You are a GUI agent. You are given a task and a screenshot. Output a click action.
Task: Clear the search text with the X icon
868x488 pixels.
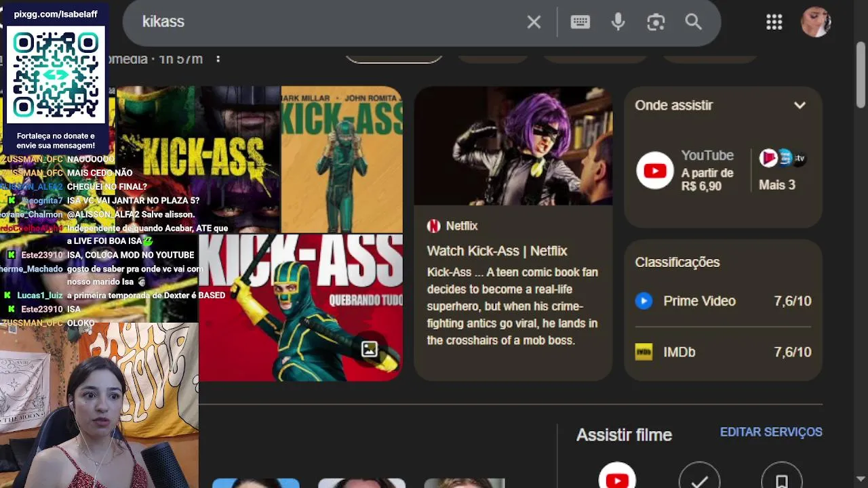click(534, 22)
